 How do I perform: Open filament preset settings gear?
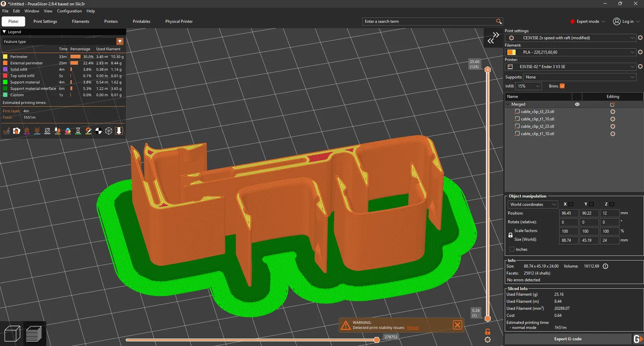pyautogui.click(x=640, y=52)
